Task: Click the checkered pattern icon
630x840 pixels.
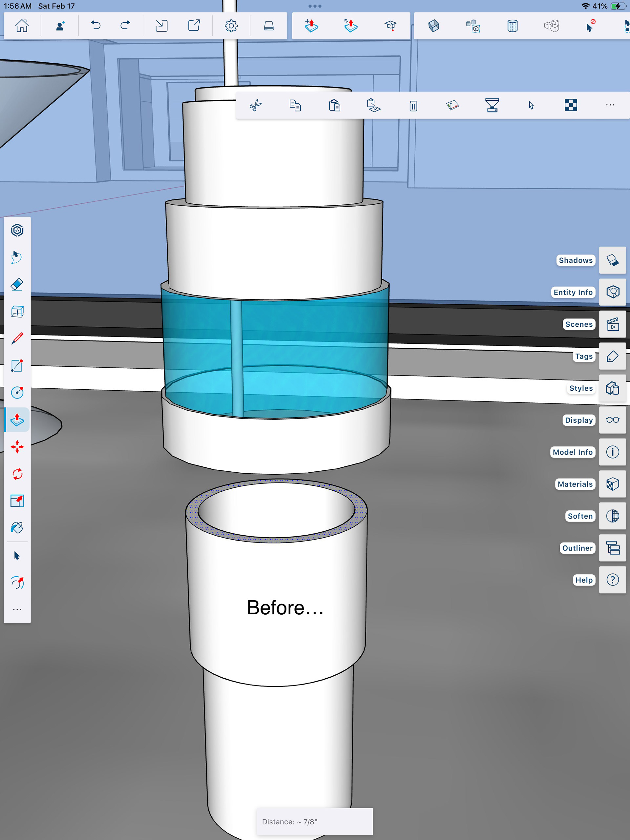Action: click(x=571, y=105)
